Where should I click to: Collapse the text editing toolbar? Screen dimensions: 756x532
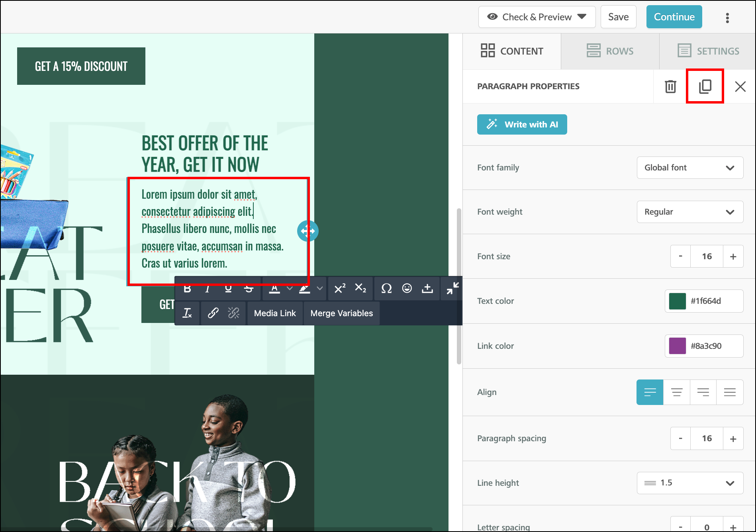(452, 288)
